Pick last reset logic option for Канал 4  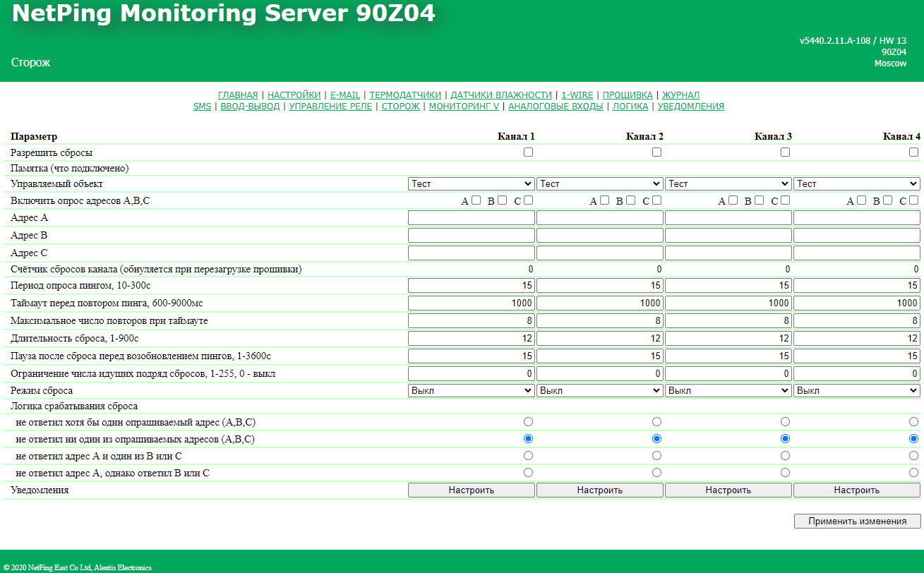[914, 473]
